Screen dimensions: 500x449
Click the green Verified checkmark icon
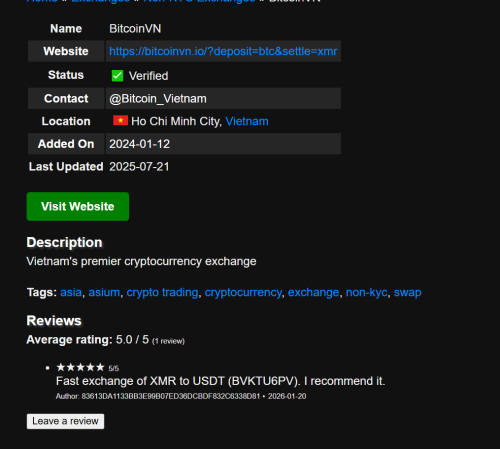(117, 76)
